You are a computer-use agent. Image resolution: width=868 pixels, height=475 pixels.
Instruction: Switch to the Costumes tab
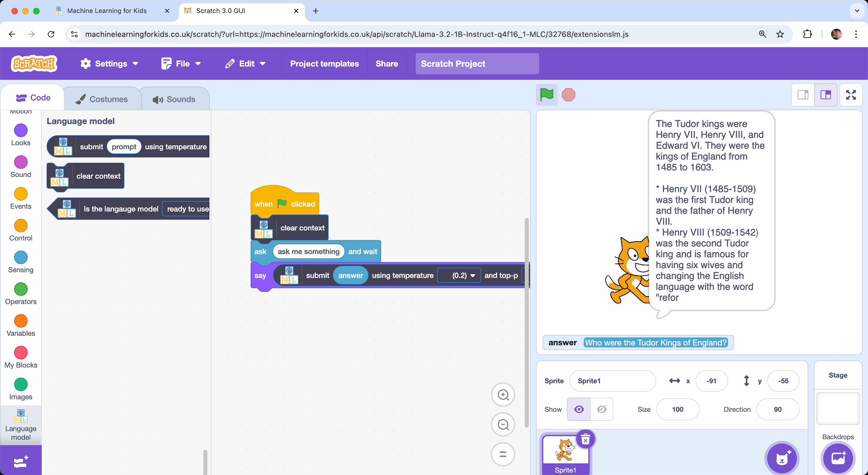pos(102,99)
